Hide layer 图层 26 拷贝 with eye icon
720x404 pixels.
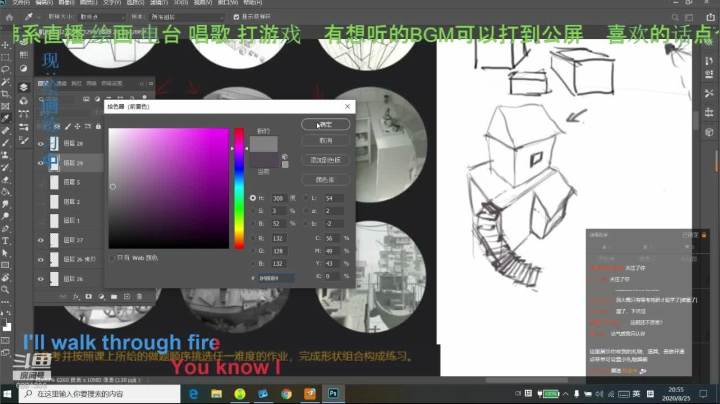click(x=40, y=259)
